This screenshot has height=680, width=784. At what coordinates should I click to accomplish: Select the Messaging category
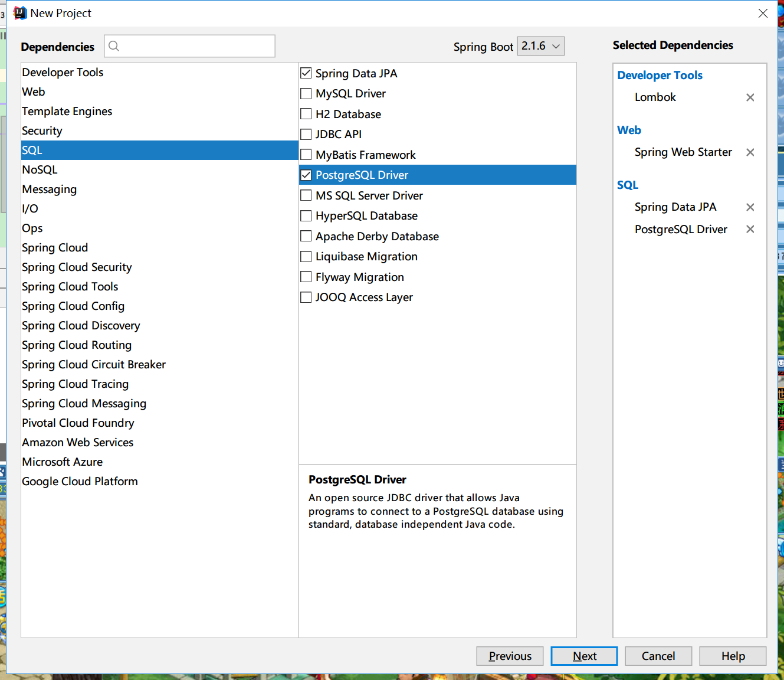(159, 189)
